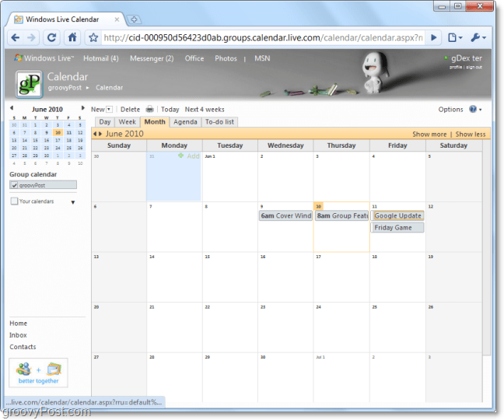Expand the help dropdown arrow
The height and width of the screenshot is (420, 504).
(481, 110)
